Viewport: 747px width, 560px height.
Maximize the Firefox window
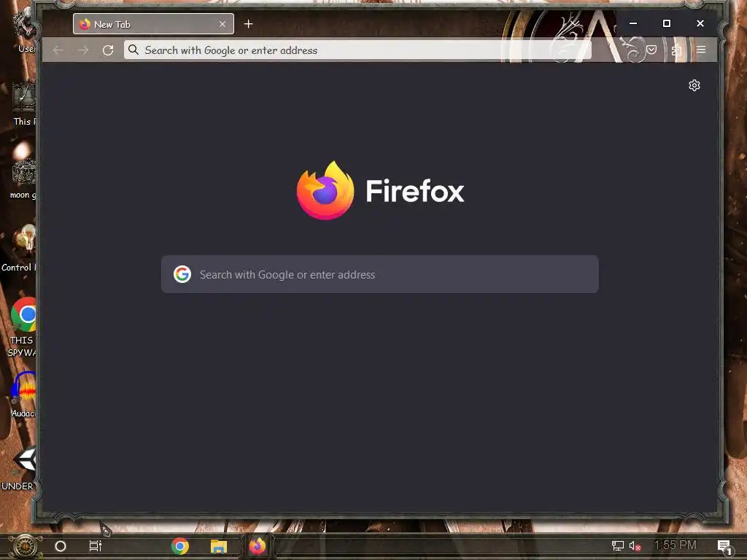[667, 23]
